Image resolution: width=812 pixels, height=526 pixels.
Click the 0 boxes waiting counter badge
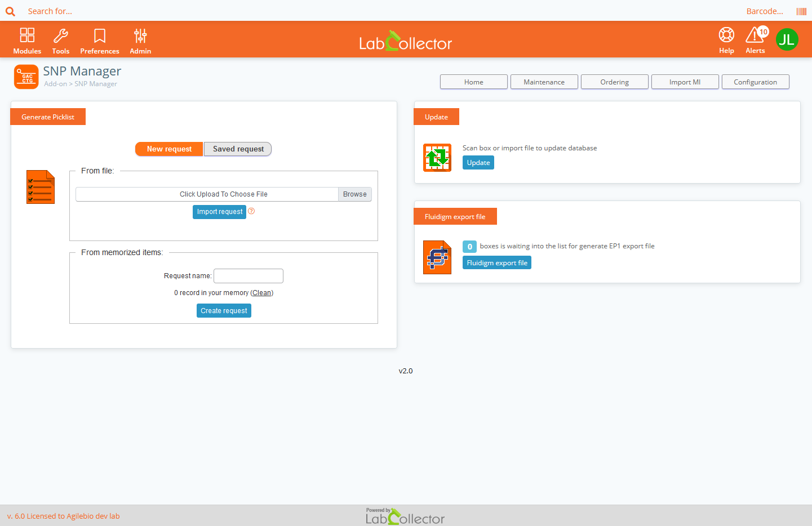pyautogui.click(x=470, y=247)
